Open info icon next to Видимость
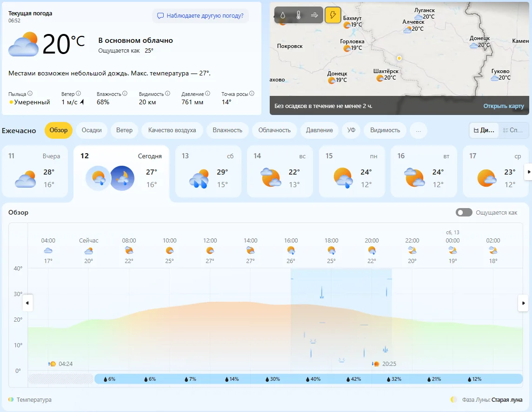 (x=167, y=94)
